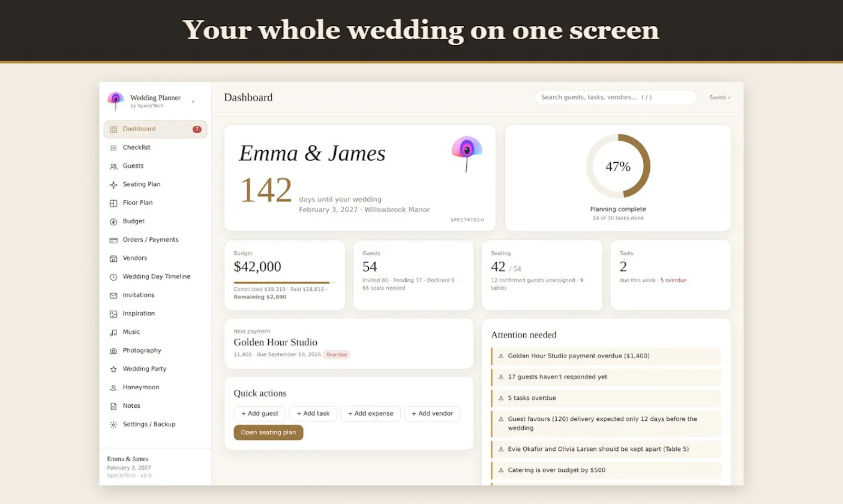
Task: Click the Dashboard grid icon in sidebar
Action: point(113,130)
